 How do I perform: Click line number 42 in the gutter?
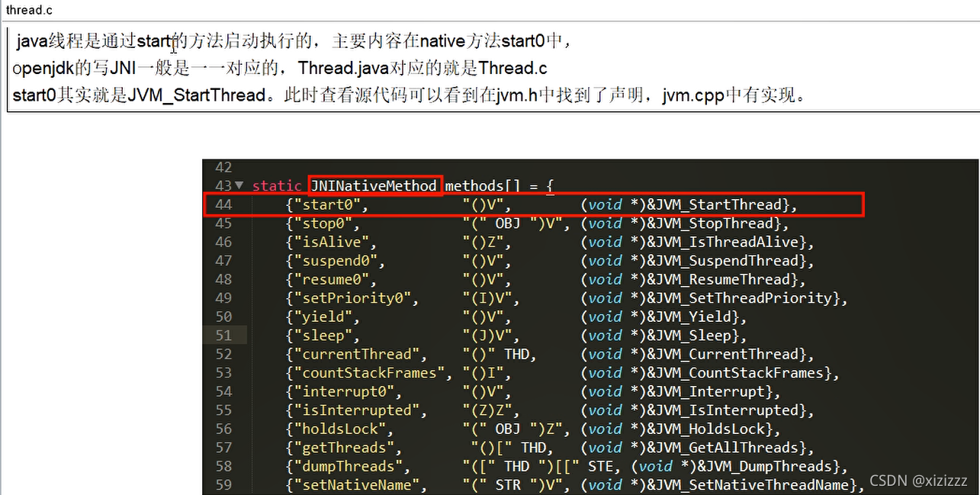(x=223, y=167)
